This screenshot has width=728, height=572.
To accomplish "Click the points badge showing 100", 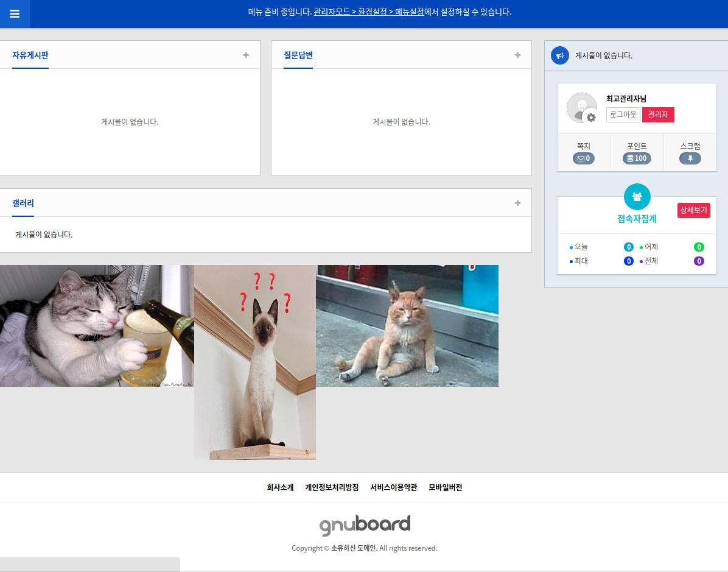I will click(637, 158).
